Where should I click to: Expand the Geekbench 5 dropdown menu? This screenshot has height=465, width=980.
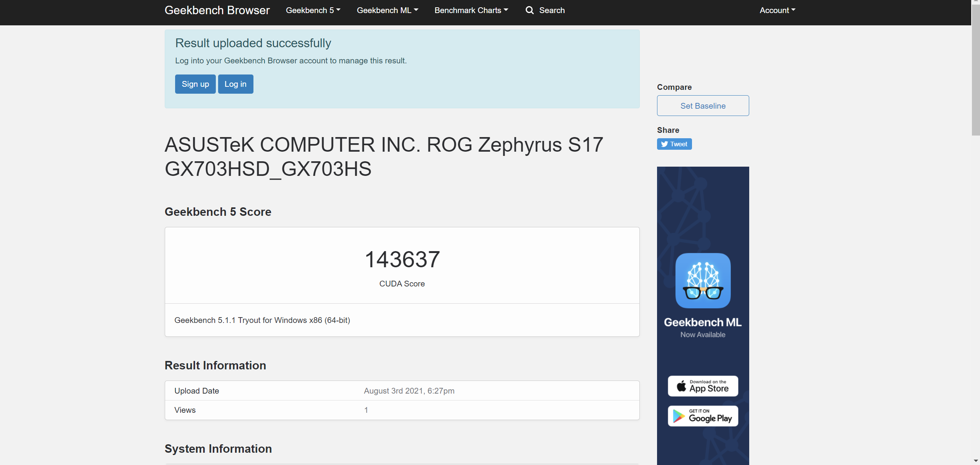(x=313, y=10)
